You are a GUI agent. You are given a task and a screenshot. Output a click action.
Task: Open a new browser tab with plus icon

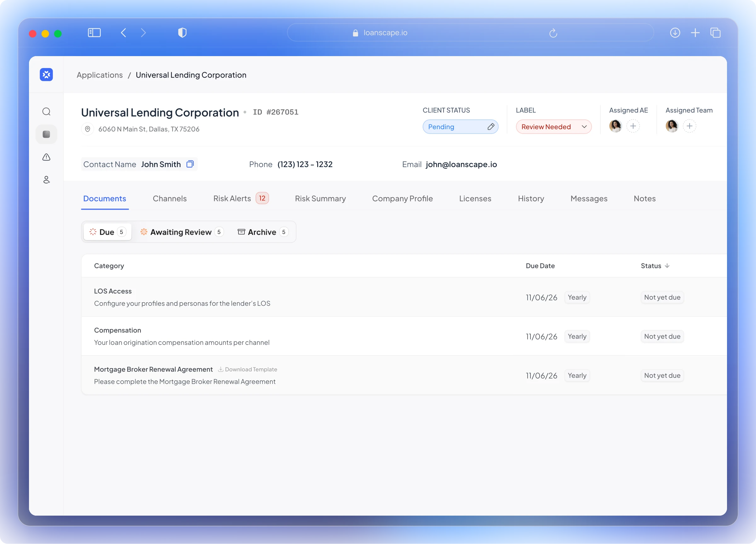[x=695, y=33]
